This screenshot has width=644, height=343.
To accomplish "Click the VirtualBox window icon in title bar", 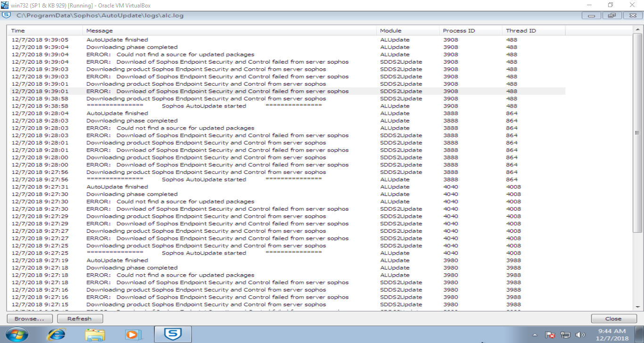I will point(5,5).
